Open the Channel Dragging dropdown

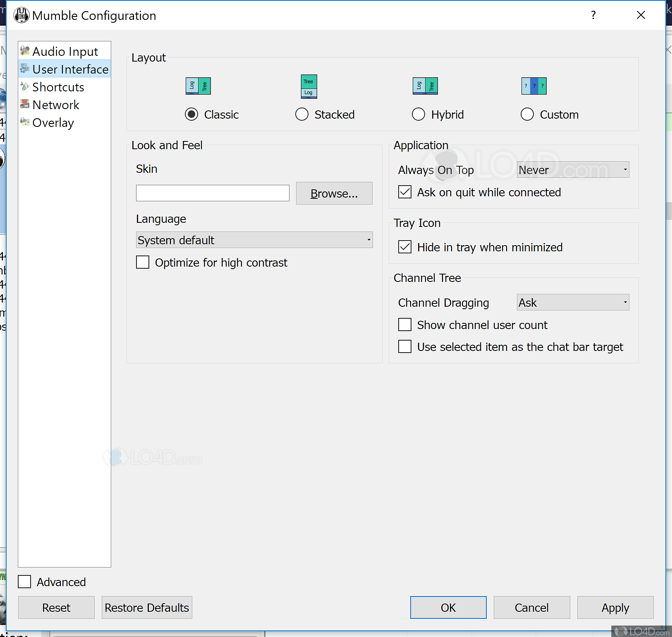tap(573, 303)
